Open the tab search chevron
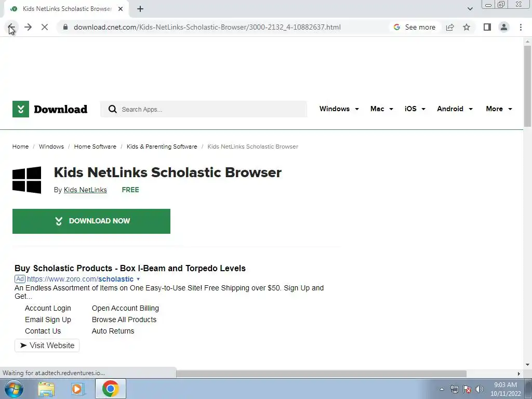 tap(470, 9)
